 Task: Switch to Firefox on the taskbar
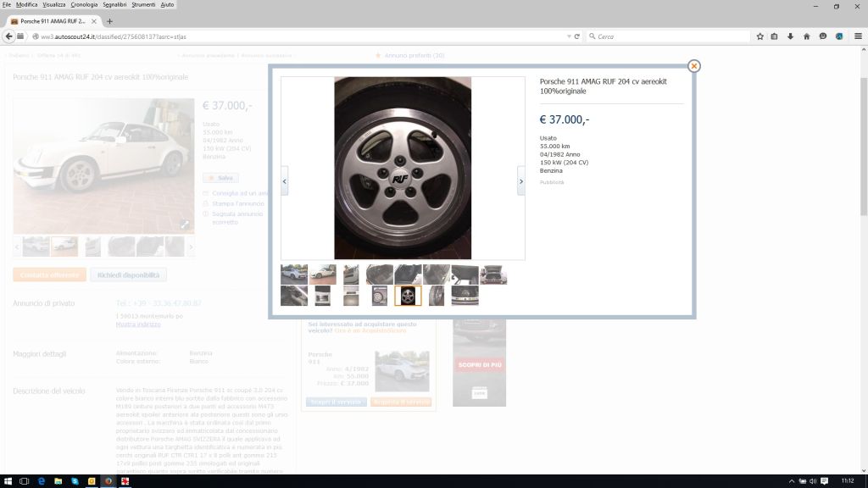[x=108, y=481]
